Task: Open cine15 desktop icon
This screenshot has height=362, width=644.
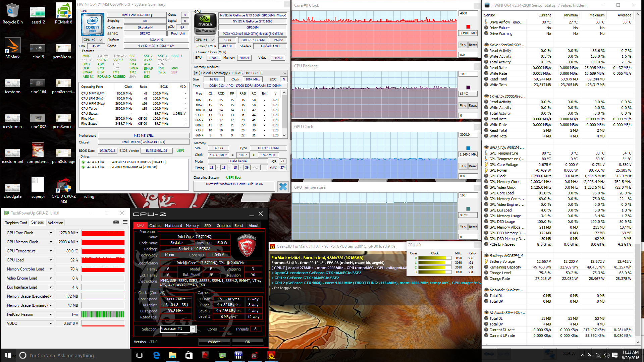Action: [38, 51]
